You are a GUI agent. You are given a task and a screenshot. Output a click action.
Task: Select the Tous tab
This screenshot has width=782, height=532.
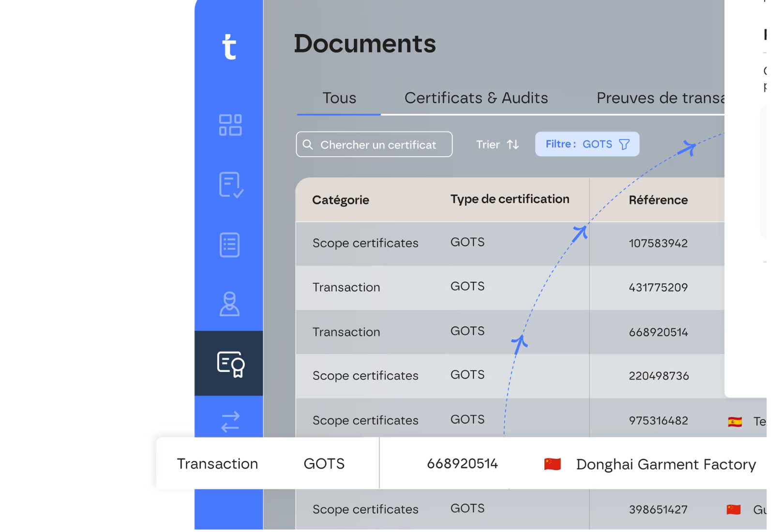(339, 98)
